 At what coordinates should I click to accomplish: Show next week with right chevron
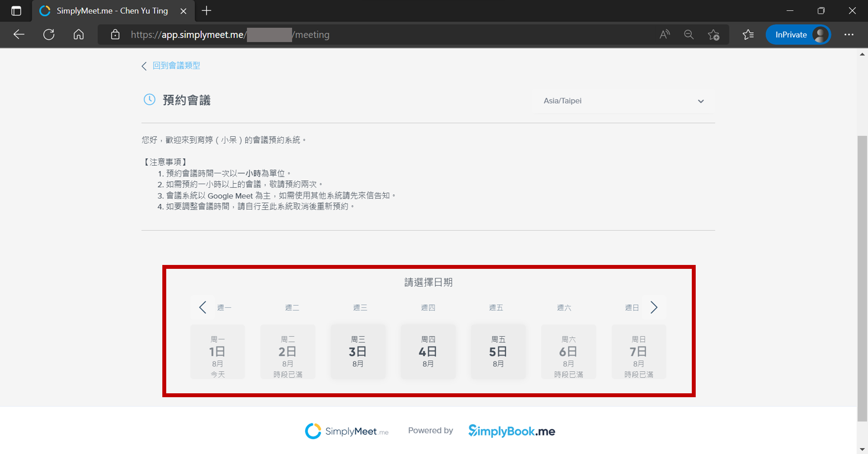point(654,307)
